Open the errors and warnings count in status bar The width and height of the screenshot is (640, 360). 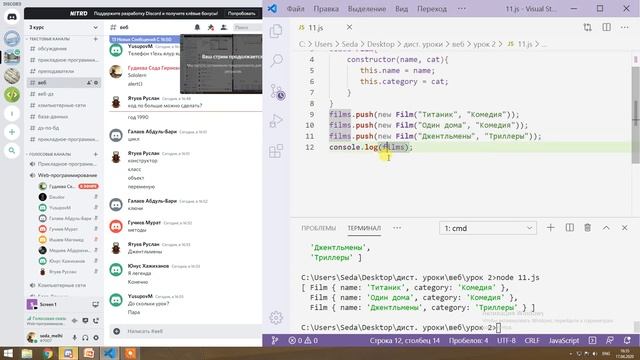pos(303,340)
